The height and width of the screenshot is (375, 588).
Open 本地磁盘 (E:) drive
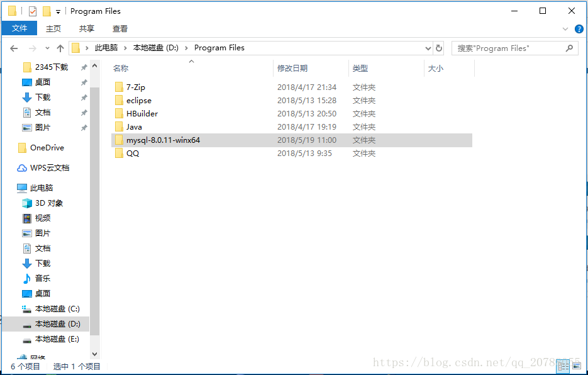pos(57,339)
